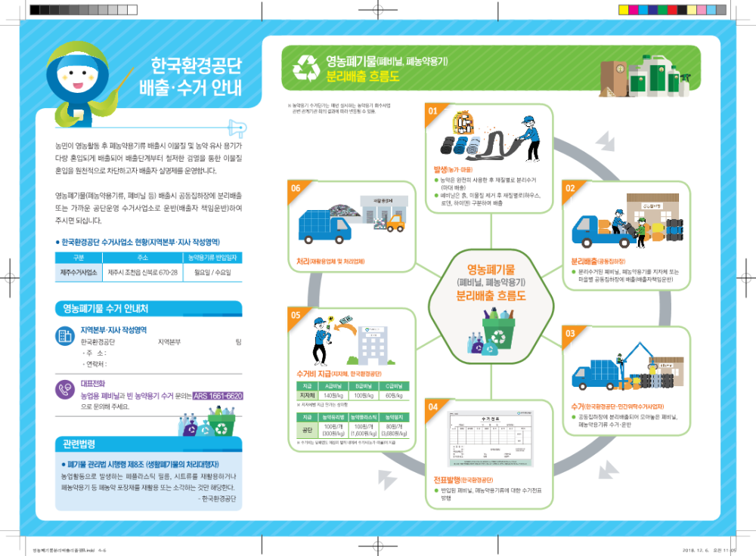Click the "농약봉지" green table header
The height and width of the screenshot is (556, 756).
click(x=394, y=417)
